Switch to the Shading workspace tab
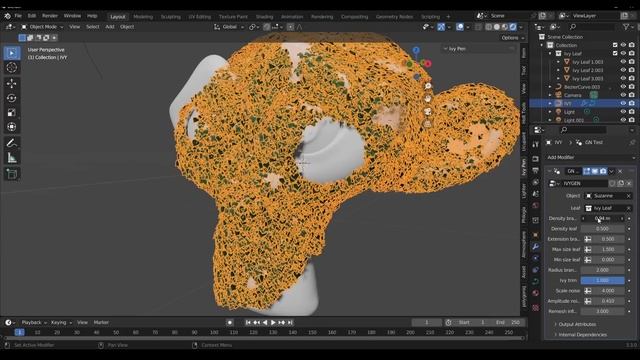The height and width of the screenshot is (360, 640). [x=264, y=17]
